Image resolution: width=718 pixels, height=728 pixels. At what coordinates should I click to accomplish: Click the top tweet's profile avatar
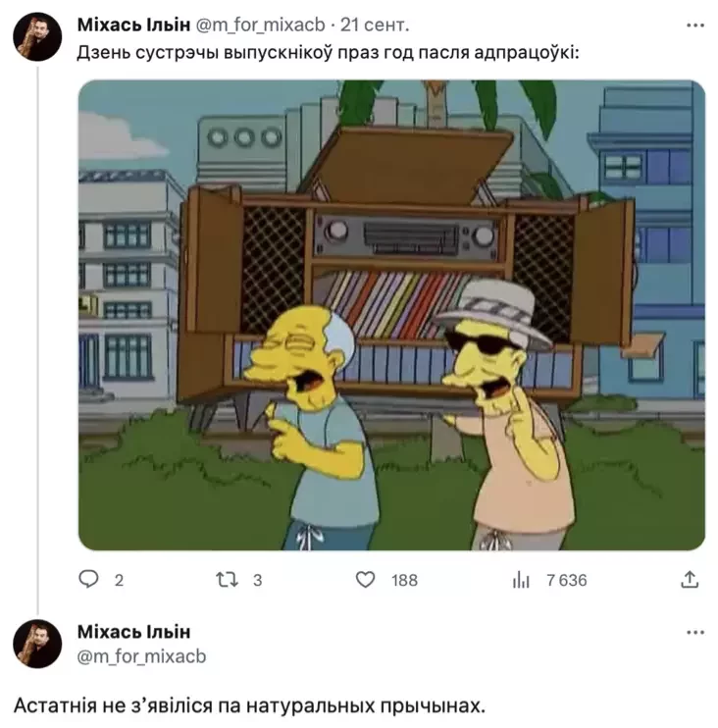37,36
